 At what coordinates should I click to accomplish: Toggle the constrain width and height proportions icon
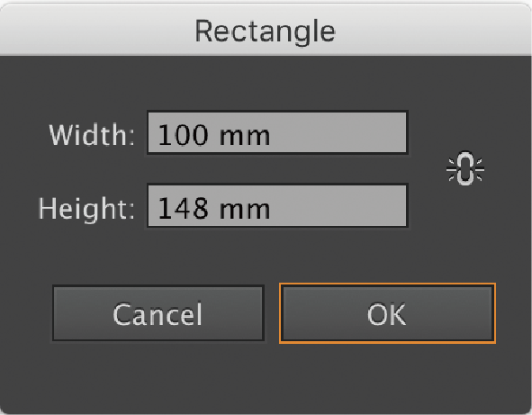click(465, 168)
